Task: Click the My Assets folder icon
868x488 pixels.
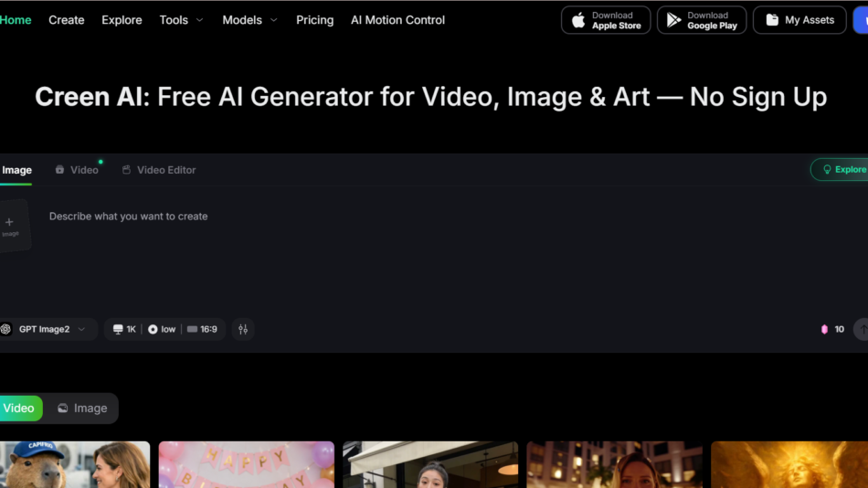Action: click(772, 20)
